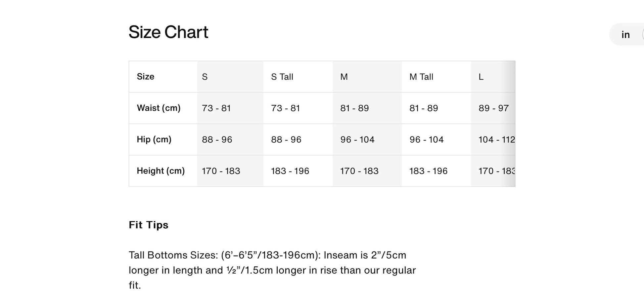Click the 89 - 97 waist cell

click(x=493, y=108)
